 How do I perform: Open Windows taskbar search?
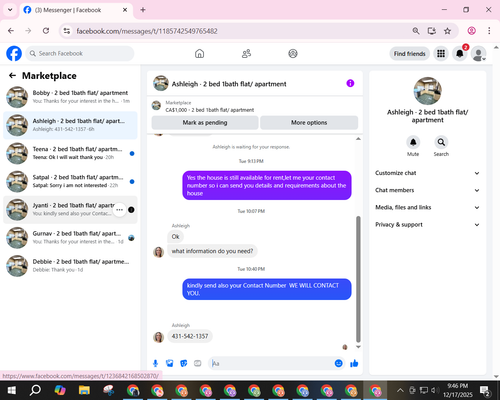(35, 390)
